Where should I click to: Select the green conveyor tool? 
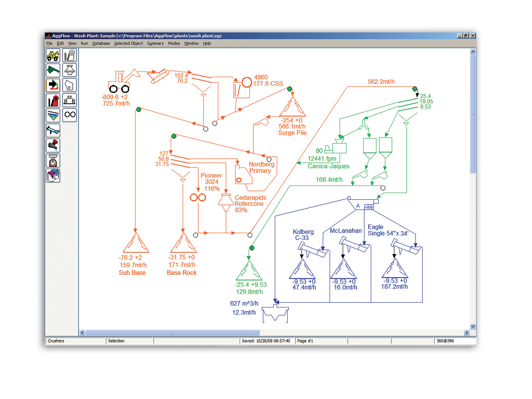pyautogui.click(x=53, y=70)
